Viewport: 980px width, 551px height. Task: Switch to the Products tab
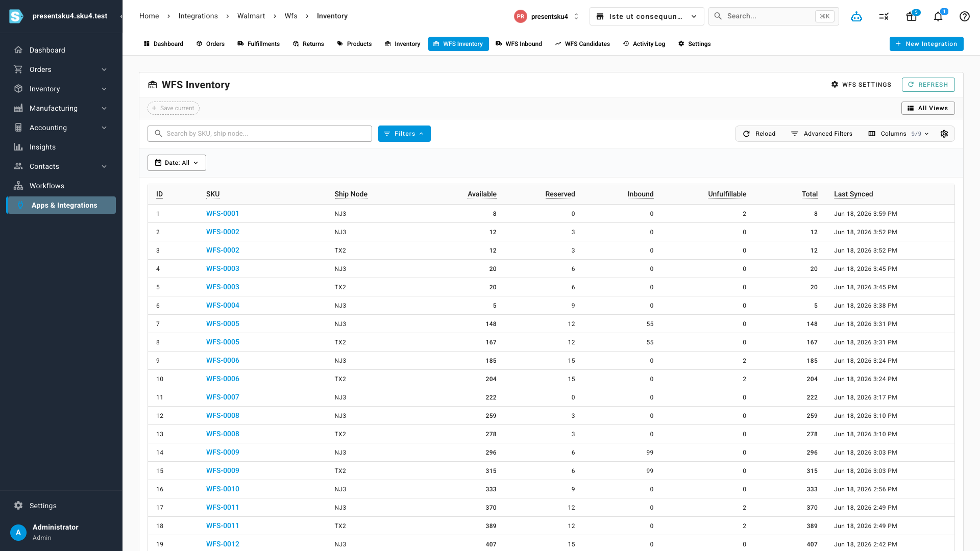point(354,44)
